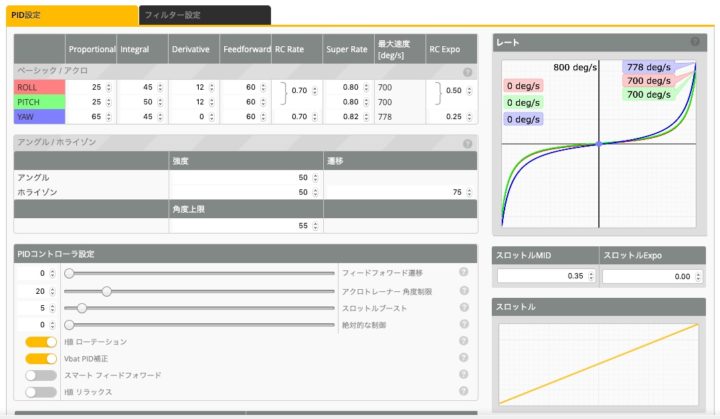Click help icon in ベーシック / アクロ header
720x419 pixels.
pyautogui.click(x=467, y=72)
